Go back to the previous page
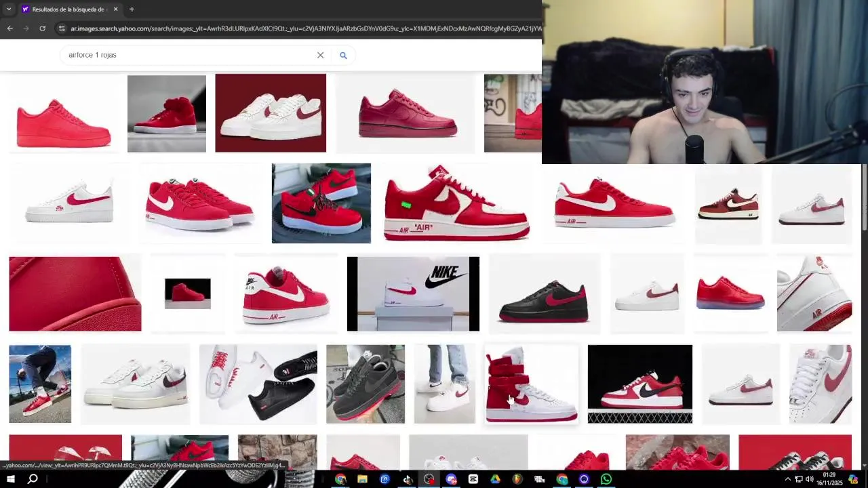The width and height of the screenshot is (868, 488). pyautogui.click(x=9, y=28)
